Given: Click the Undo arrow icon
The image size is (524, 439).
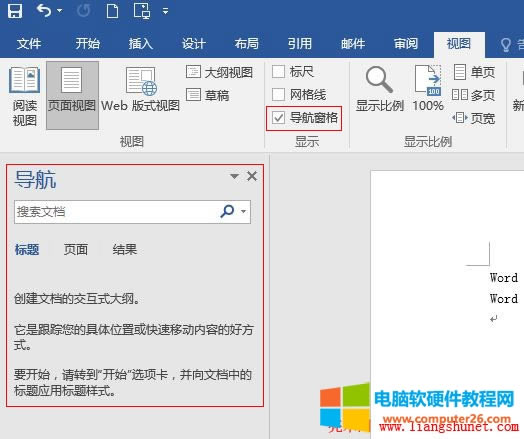Looking at the screenshot, I should pos(44,11).
